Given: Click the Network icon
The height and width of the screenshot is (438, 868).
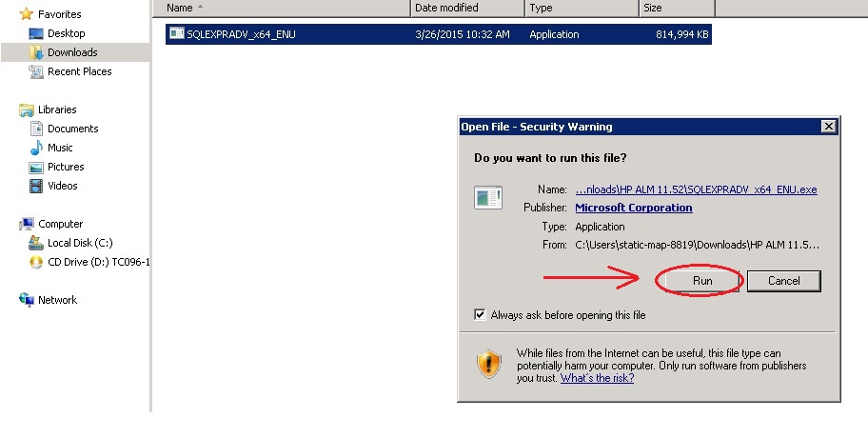Looking at the screenshot, I should tap(26, 300).
